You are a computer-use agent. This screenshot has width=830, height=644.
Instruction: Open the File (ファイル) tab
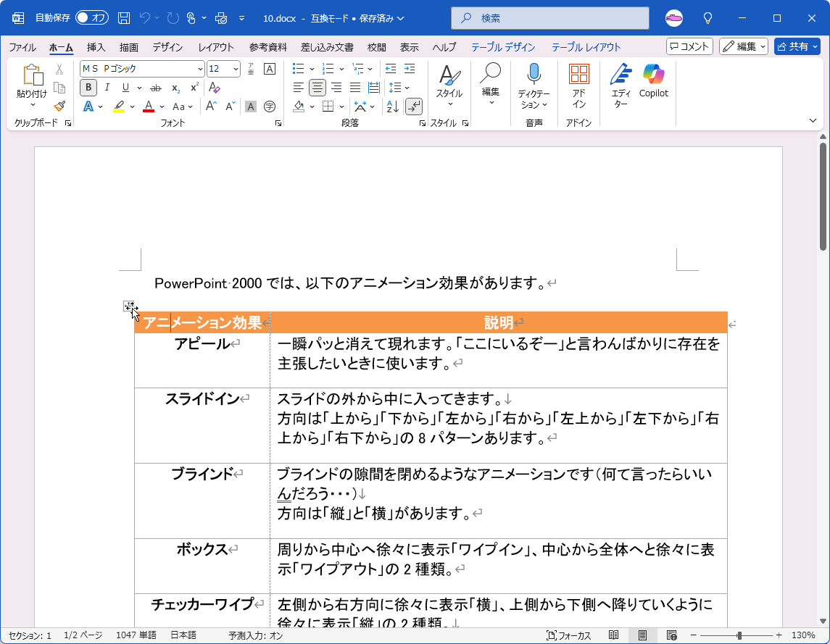click(x=22, y=47)
